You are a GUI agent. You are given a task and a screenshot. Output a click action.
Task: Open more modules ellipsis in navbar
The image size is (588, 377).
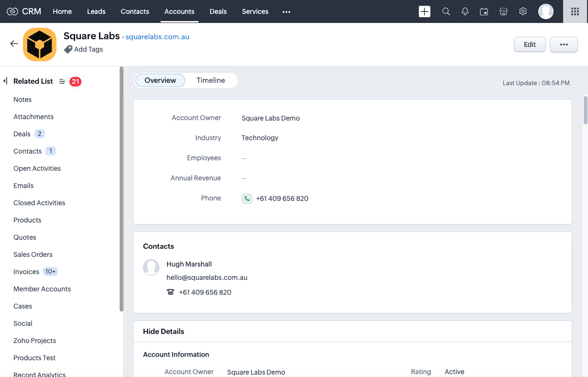coord(287,12)
